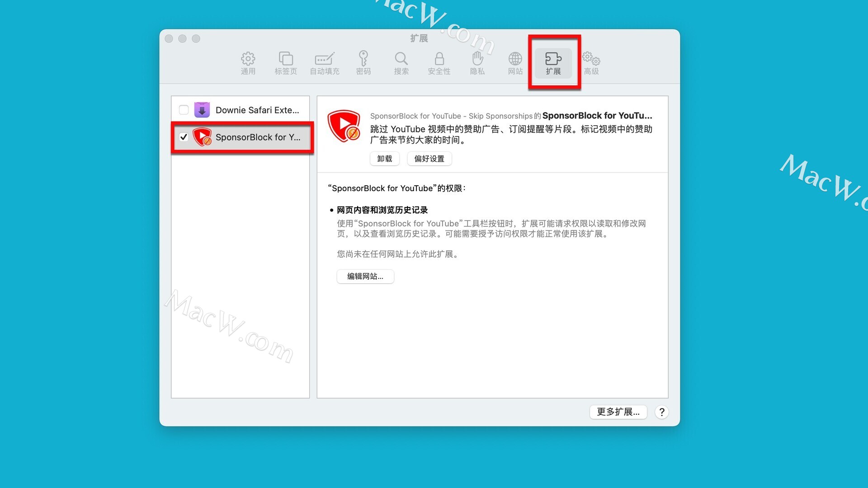Image resolution: width=868 pixels, height=488 pixels.
Task: Open the 高级 (Advanced) preferences pane
Action: tap(591, 63)
